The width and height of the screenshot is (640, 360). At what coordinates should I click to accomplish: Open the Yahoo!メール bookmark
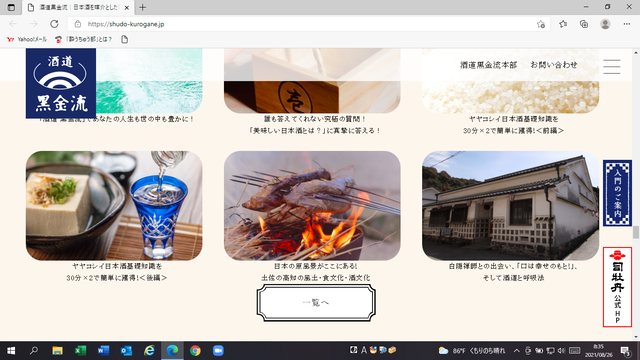coord(27,39)
